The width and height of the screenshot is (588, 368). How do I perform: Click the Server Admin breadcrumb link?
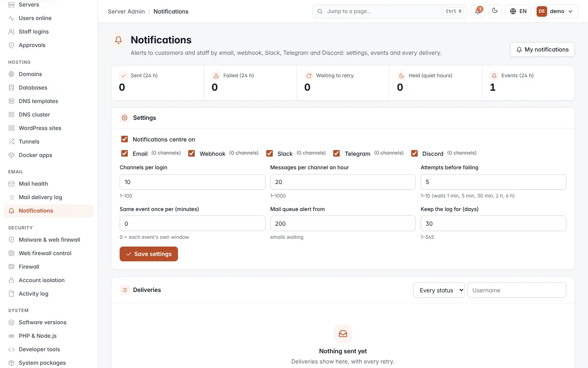point(126,11)
